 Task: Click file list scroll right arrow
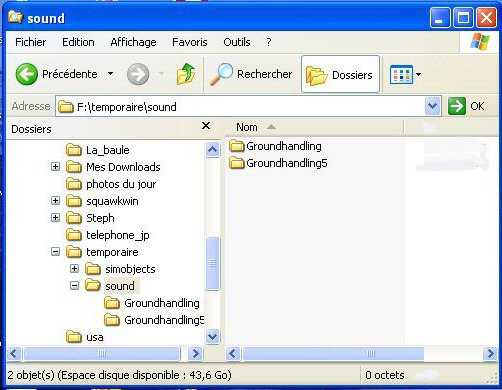pyautogui.click(x=490, y=353)
